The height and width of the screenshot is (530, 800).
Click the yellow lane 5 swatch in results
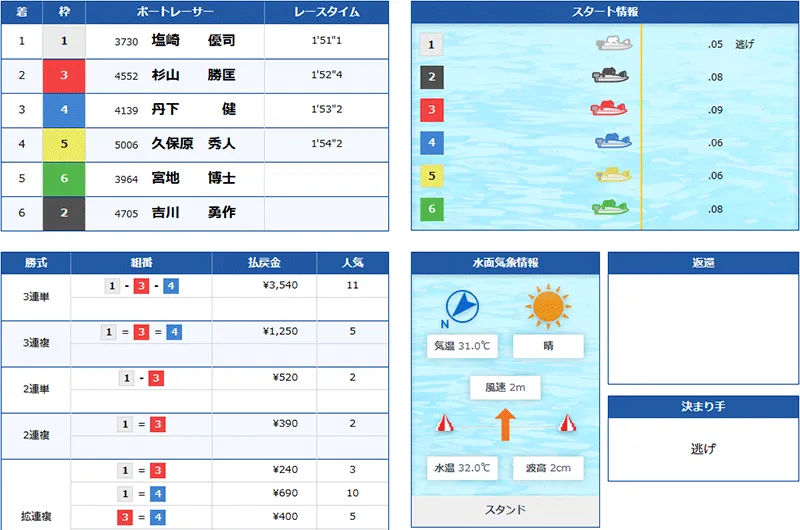pos(64,144)
